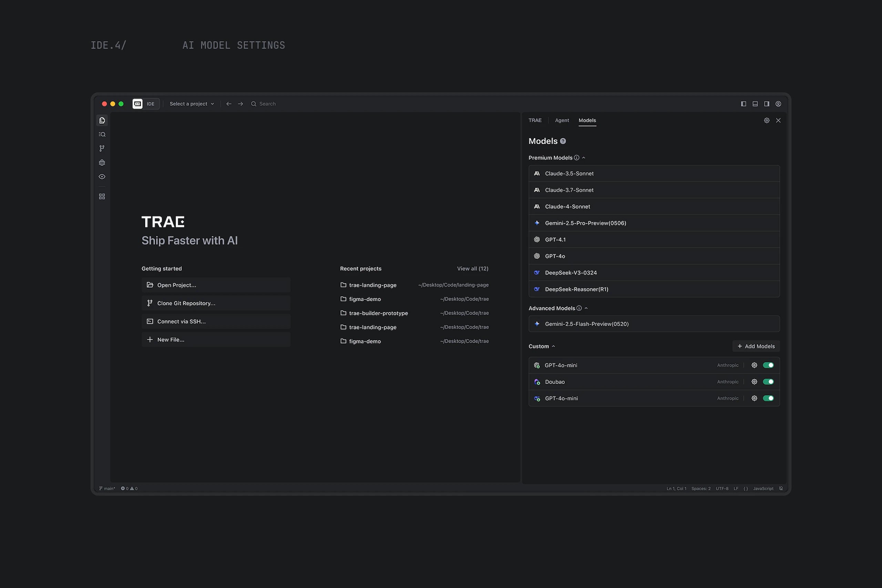Click the curly braces icon in the status bar
This screenshot has height=588, width=882.
click(746, 489)
